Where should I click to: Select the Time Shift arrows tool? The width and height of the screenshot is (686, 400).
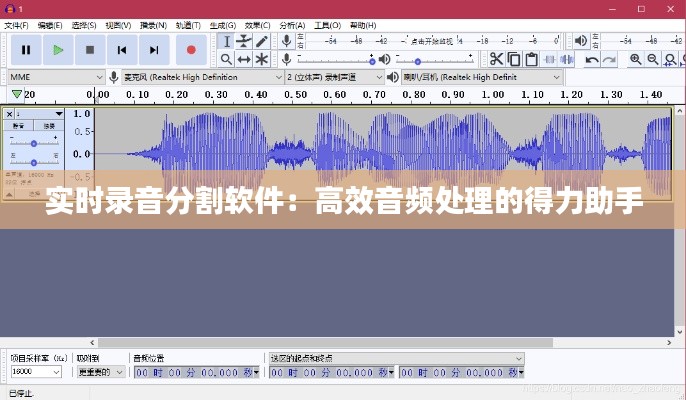click(x=244, y=59)
